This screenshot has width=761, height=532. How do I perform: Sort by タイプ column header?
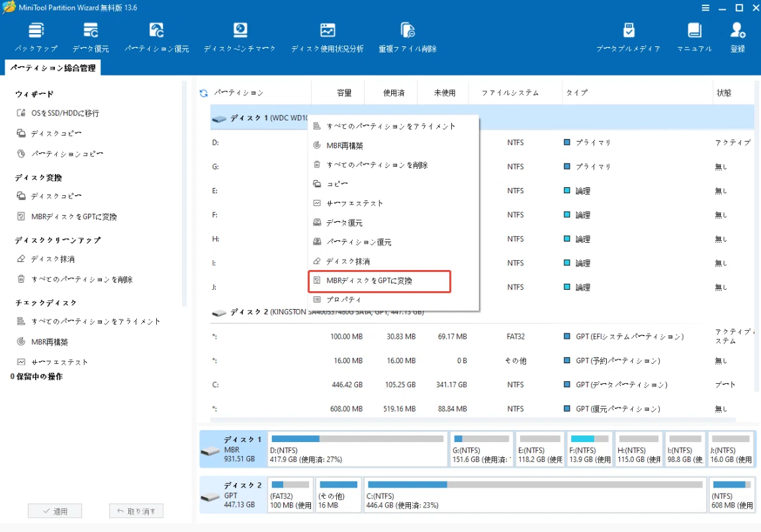click(637, 93)
